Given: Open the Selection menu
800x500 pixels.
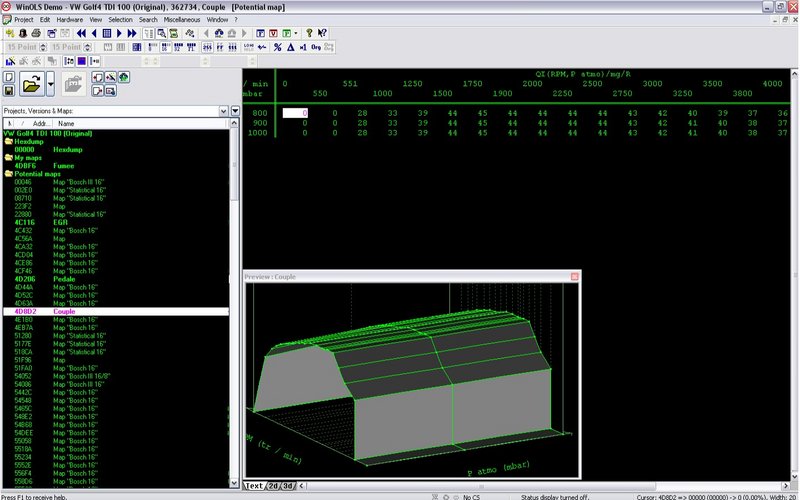Looking at the screenshot, I should (x=120, y=19).
